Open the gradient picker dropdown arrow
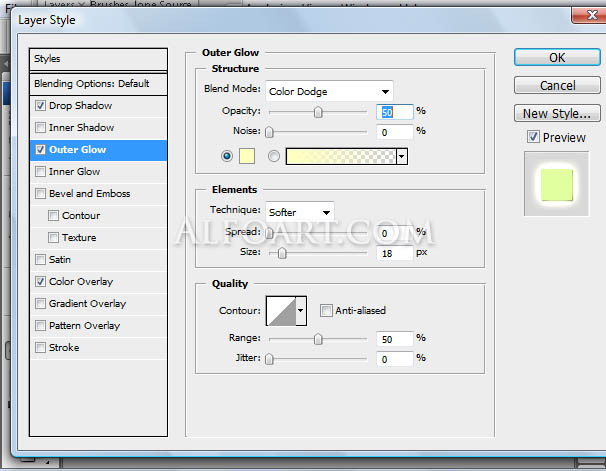Screen dimensions: 606x471 coord(402,156)
